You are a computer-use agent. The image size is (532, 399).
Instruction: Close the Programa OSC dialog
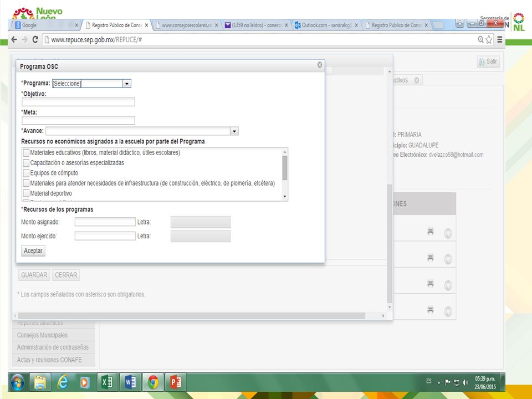pos(320,65)
